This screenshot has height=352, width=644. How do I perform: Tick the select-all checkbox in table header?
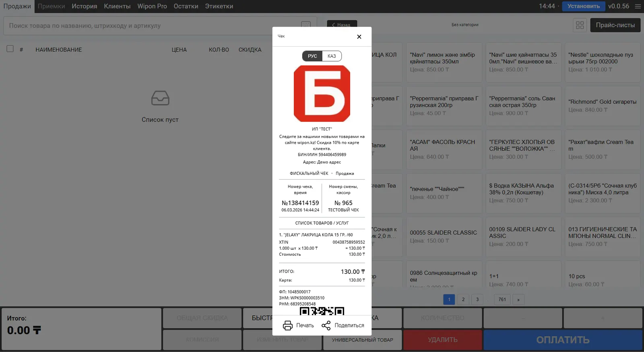[x=10, y=49]
